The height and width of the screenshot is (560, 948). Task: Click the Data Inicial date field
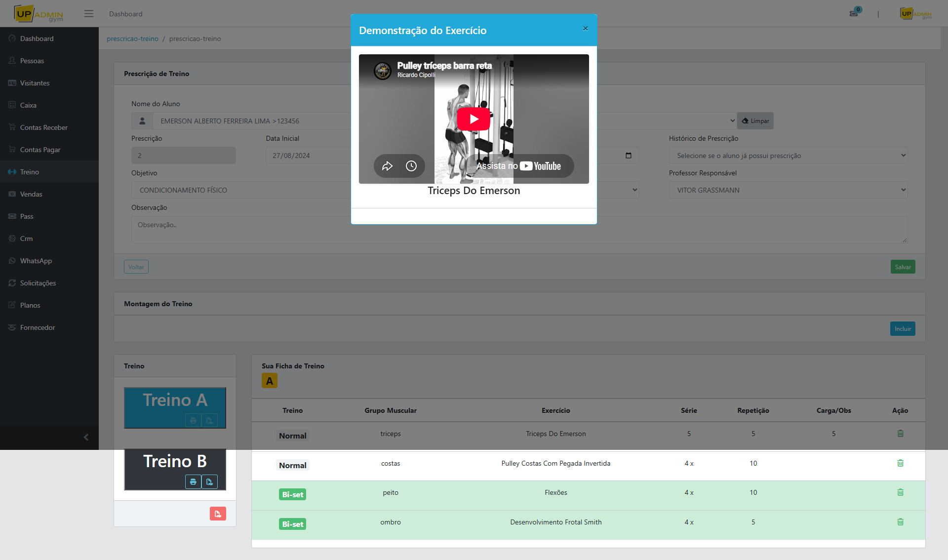coord(308,156)
